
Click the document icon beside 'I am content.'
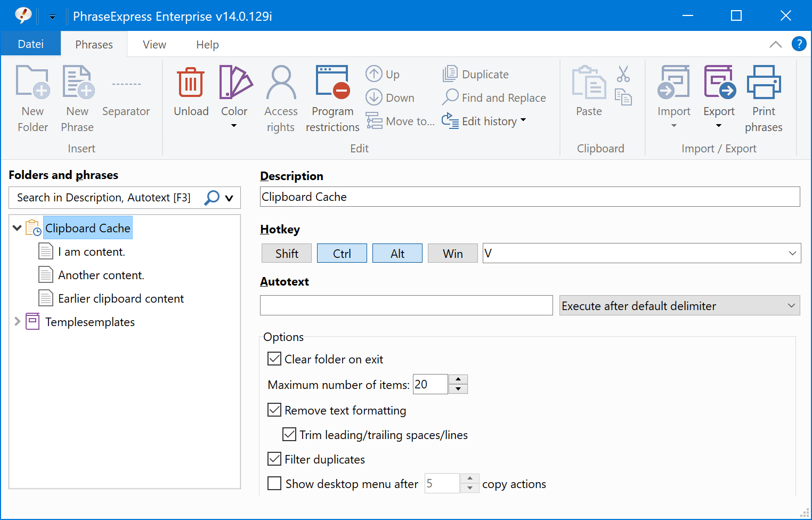point(46,251)
